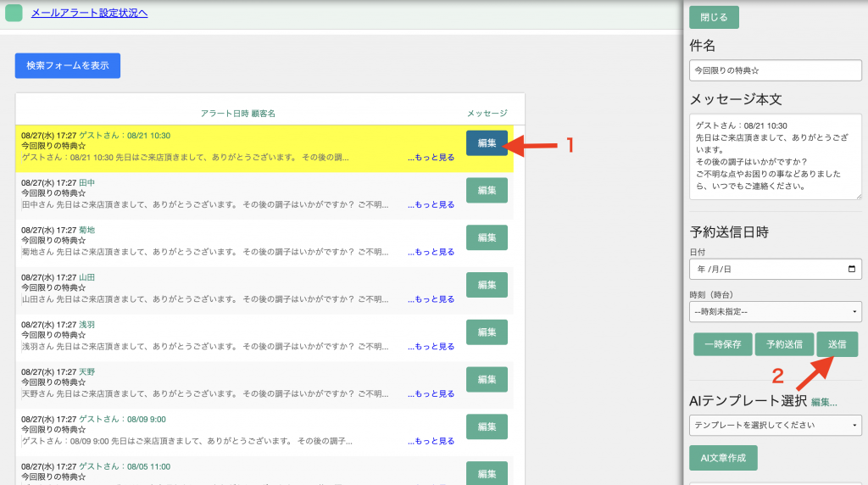Open 天野 customer name link
The height and width of the screenshot is (485, 868).
click(x=86, y=372)
